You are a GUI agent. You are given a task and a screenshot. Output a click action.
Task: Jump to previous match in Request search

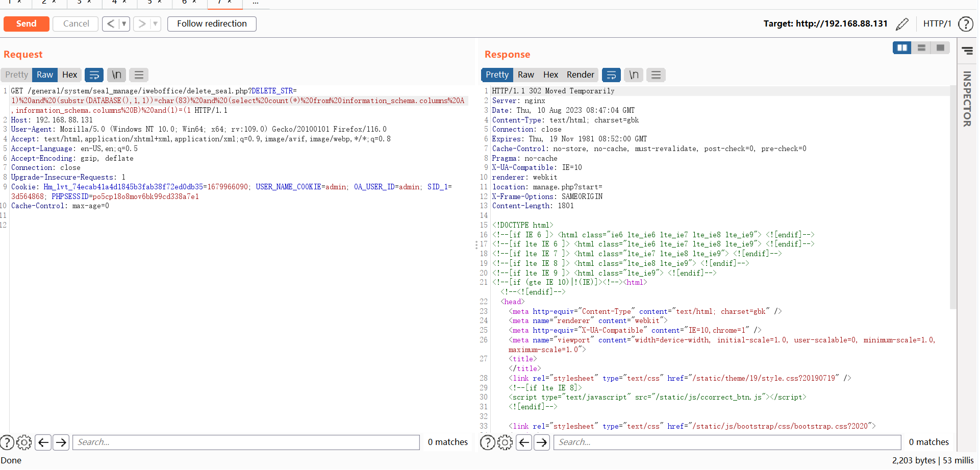(44, 442)
